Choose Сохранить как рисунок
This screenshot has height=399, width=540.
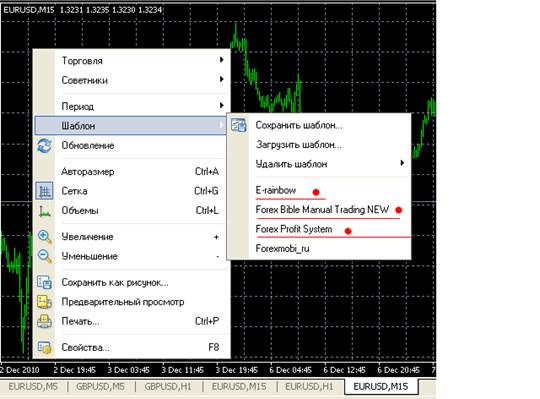(x=132, y=283)
